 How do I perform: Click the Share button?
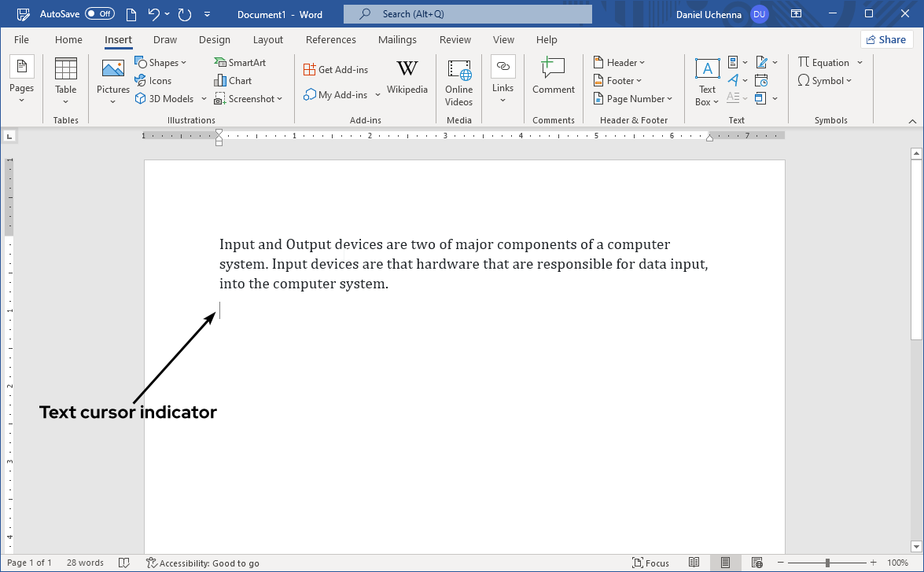[x=886, y=40]
